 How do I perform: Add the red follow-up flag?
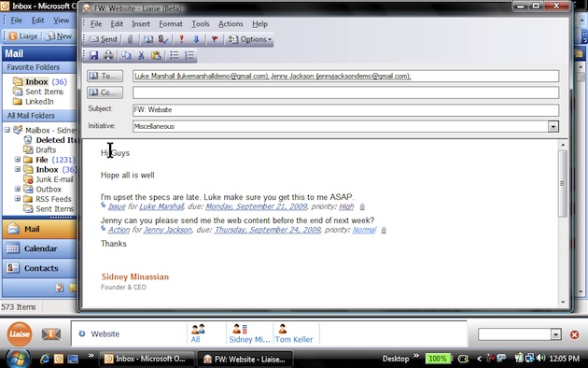215,39
